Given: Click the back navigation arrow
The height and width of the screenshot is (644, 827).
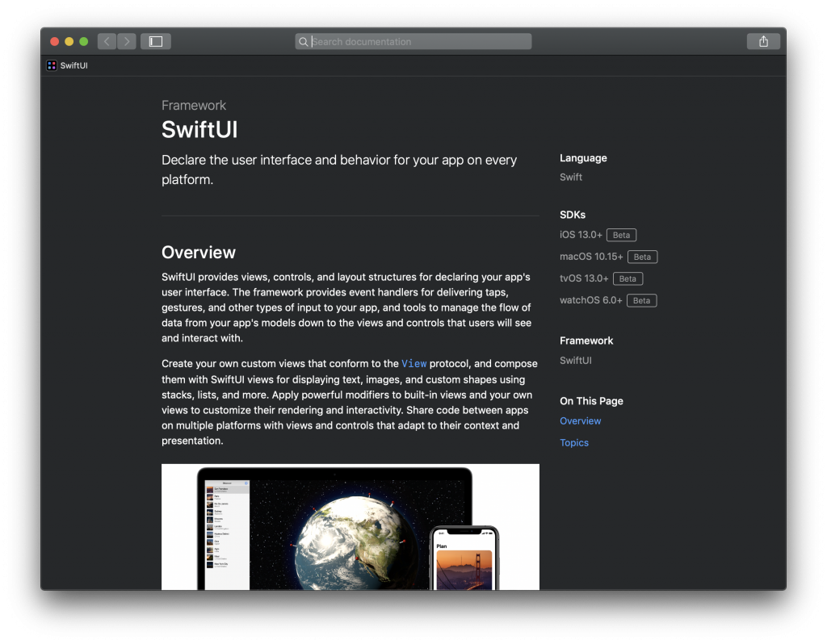Looking at the screenshot, I should 106,40.
